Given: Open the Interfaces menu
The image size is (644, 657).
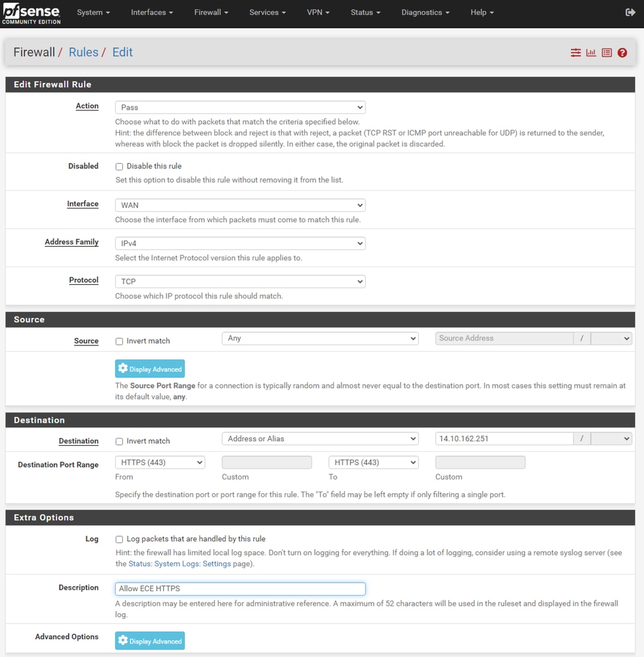Looking at the screenshot, I should (152, 12).
